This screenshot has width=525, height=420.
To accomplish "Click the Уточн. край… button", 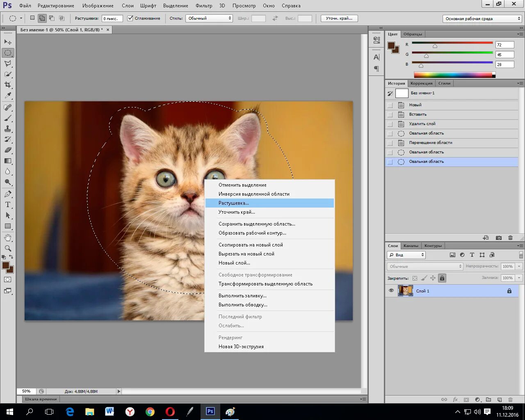I will point(339,18).
